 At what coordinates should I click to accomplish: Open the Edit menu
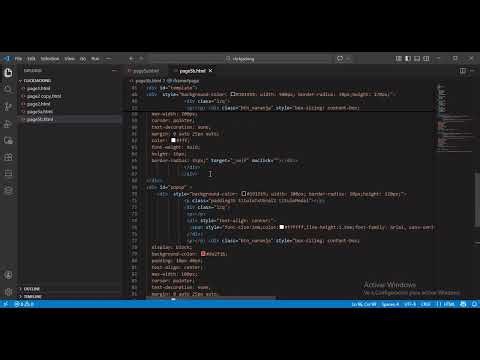tap(31, 59)
